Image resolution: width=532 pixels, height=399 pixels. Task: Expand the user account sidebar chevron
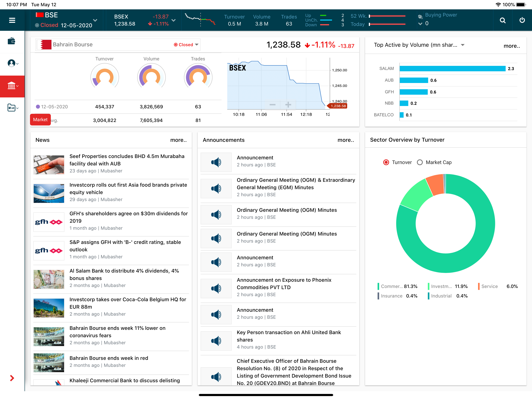tap(17, 64)
